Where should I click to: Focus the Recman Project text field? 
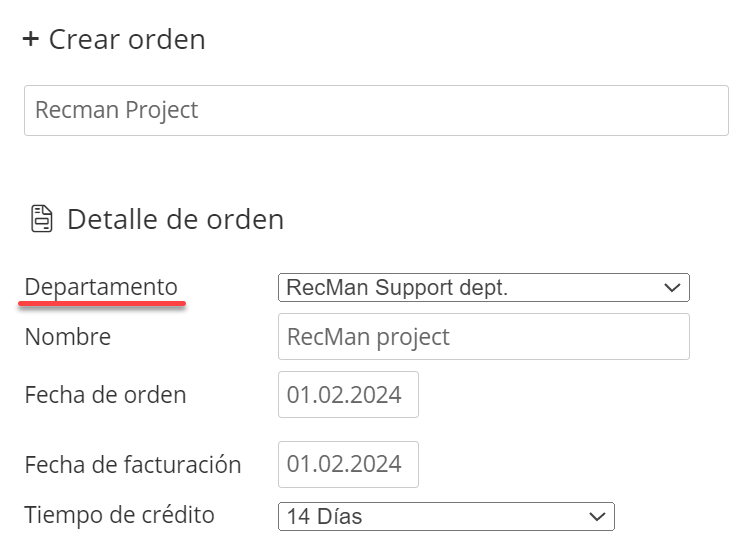click(x=376, y=110)
